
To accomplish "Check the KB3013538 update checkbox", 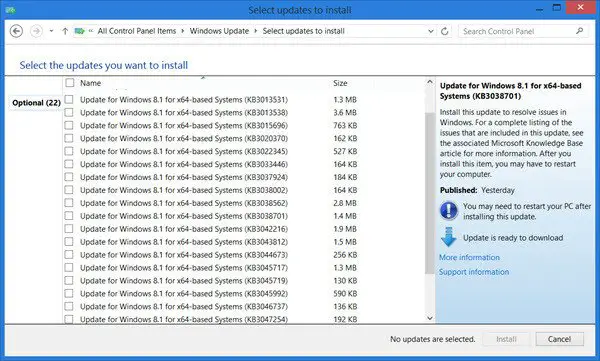I will 69,113.
